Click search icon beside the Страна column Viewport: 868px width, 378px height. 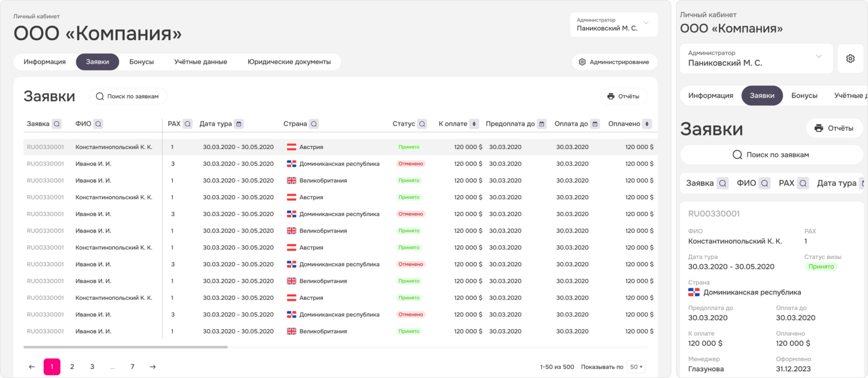[314, 124]
